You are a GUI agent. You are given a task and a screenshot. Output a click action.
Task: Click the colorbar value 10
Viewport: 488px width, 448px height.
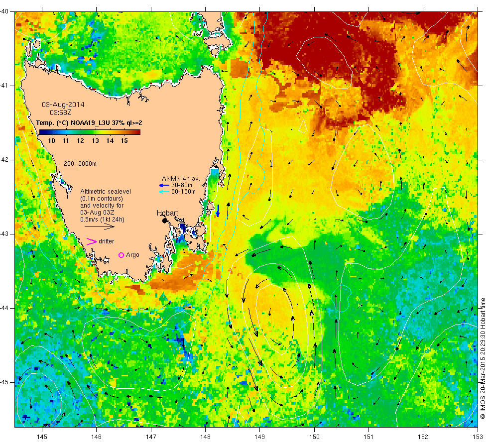[51, 141]
